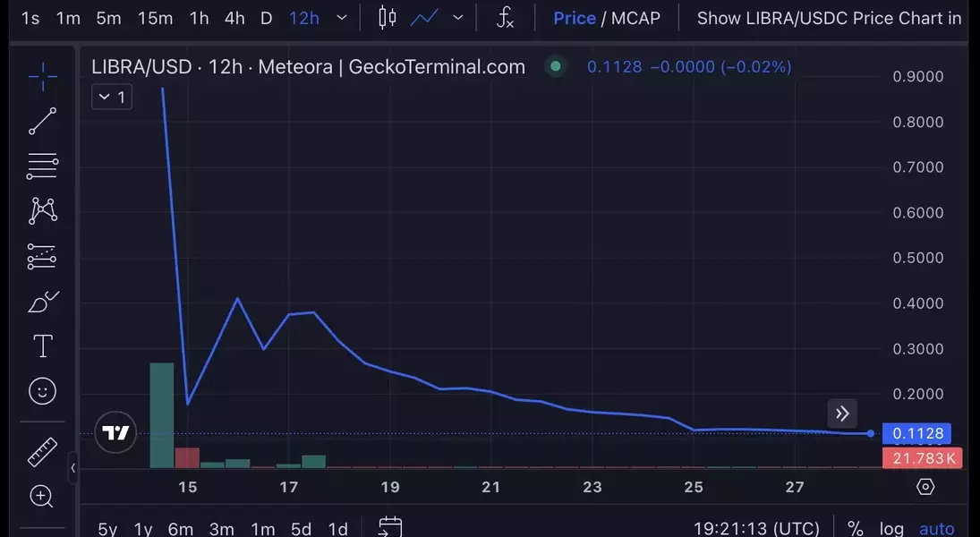Viewport: 980px width, 537px height.
Task: Set date range to 6m
Action: point(181,530)
